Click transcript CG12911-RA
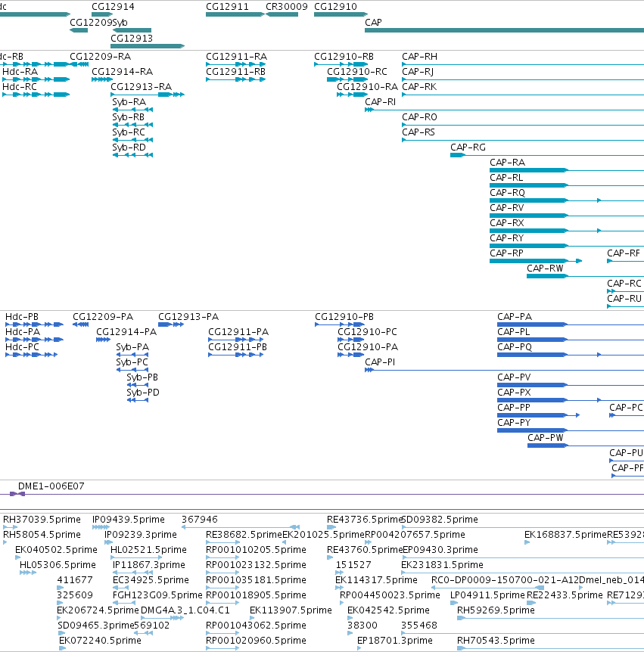Image resolution: width=644 pixels, height=652 pixels. [236, 64]
